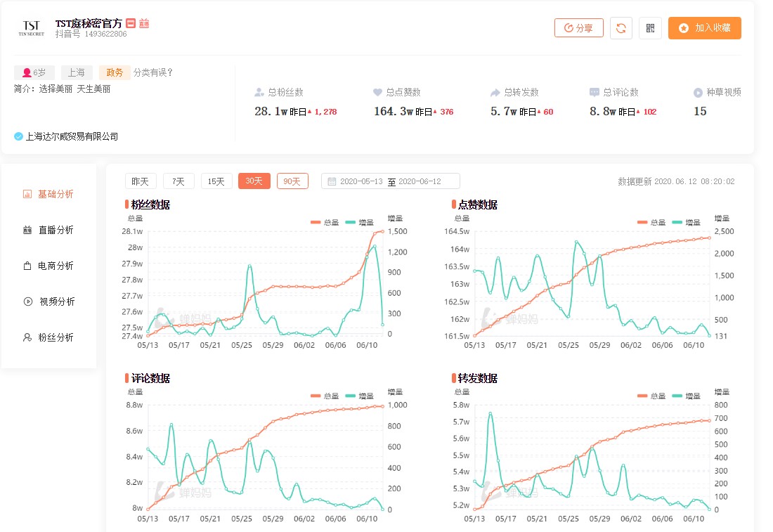Screen dimensions: 773x532
Task: Click the 转发数据 chart title
Action: [x=478, y=378]
